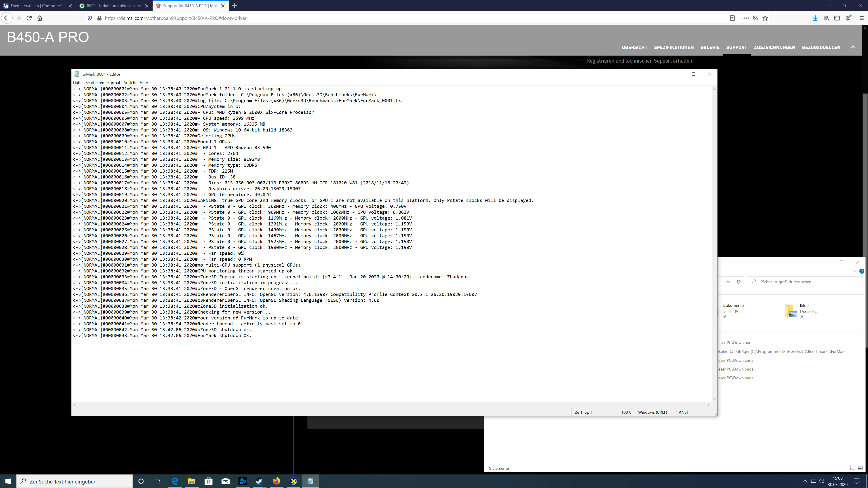Show hidden system tray icons
868x488 pixels.
click(805, 481)
